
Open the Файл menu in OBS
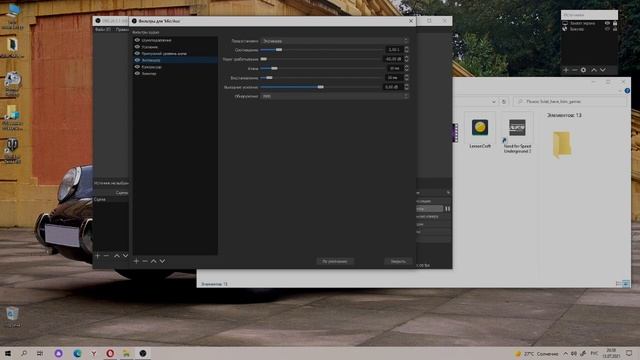point(102,29)
